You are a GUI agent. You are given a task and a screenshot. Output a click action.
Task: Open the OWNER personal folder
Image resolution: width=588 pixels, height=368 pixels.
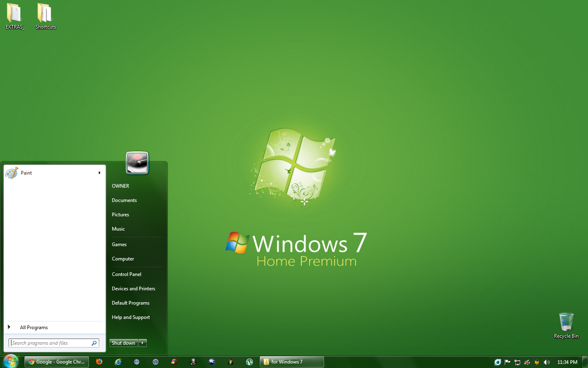(120, 186)
